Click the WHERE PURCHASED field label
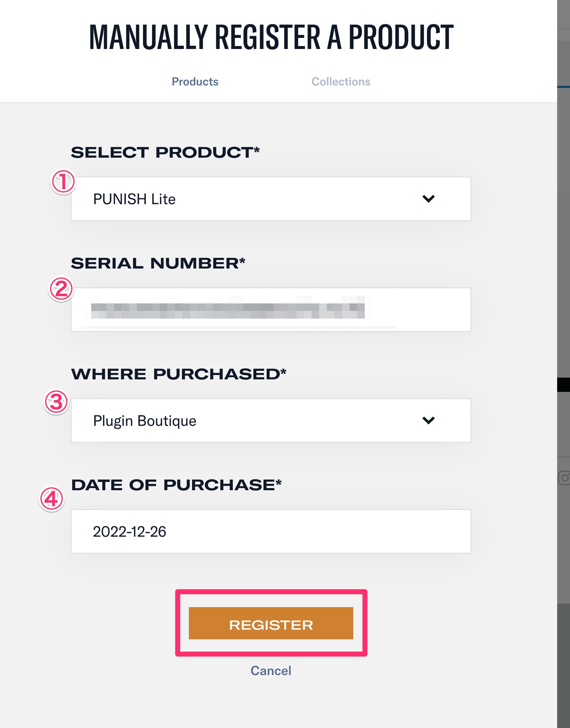The width and height of the screenshot is (570, 728). tap(179, 374)
